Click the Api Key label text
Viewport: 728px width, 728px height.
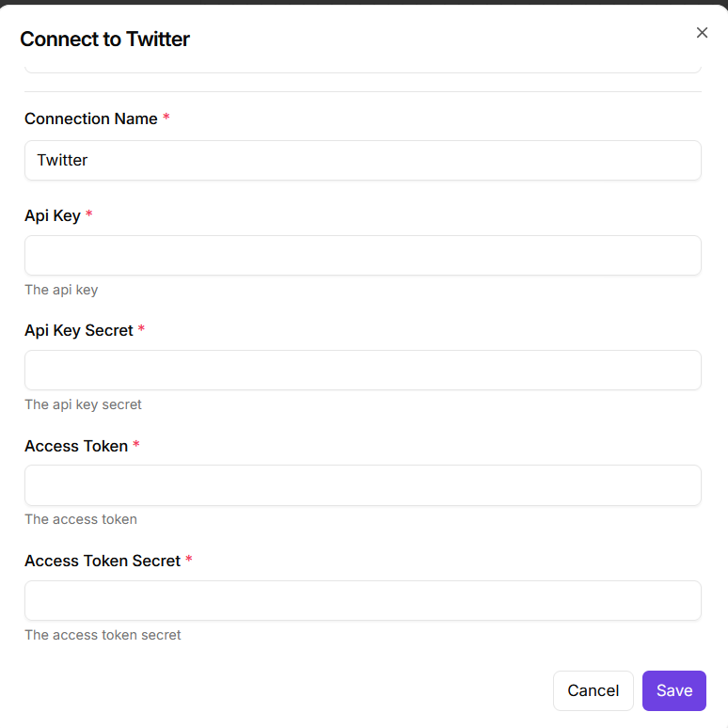[52, 215]
